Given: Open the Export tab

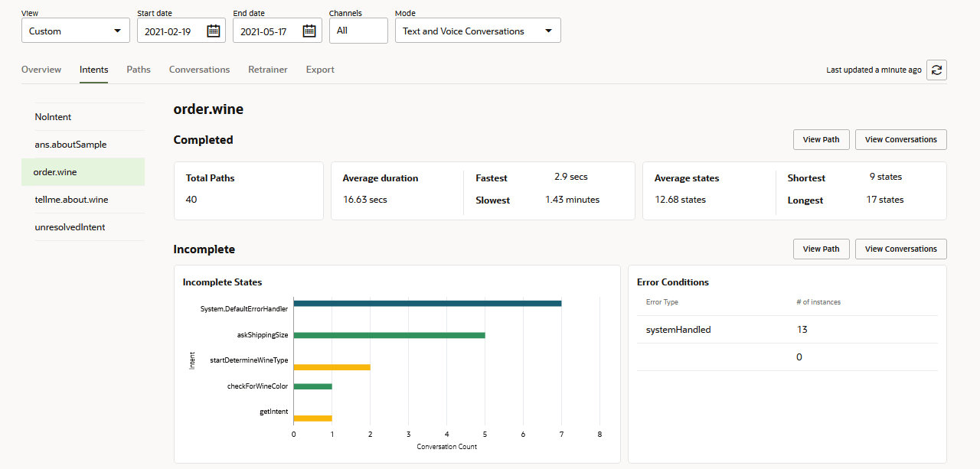Looking at the screenshot, I should [320, 70].
